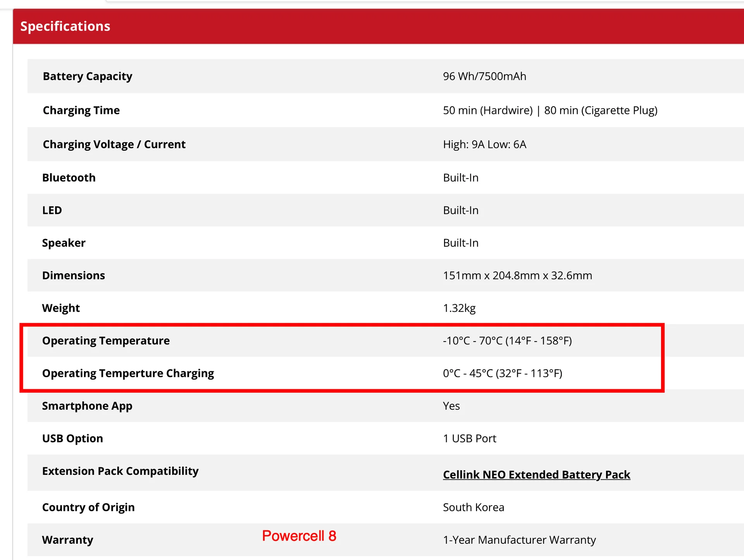Select the Weight value 1.32kg
The height and width of the screenshot is (560, 744).
pos(459,308)
